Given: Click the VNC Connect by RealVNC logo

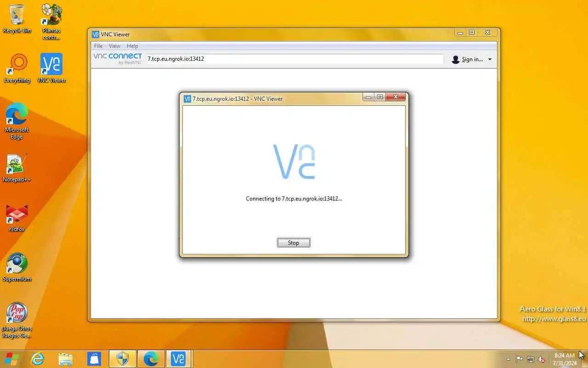Looking at the screenshot, I should click(x=118, y=58).
